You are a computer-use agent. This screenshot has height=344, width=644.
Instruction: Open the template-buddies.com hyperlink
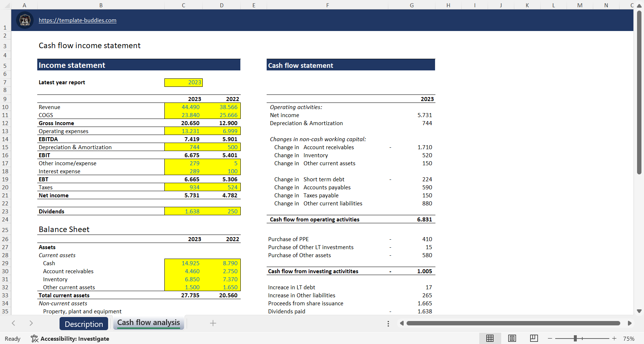pos(77,20)
